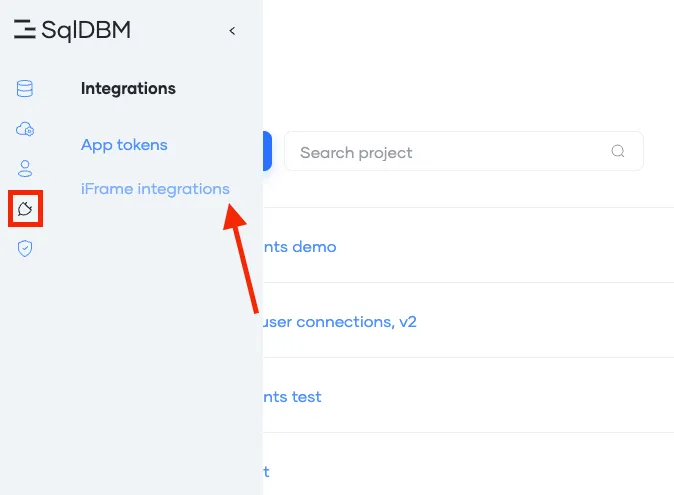Open the App tokens menu item
Viewport: 674px width, 495px height.
coord(124,145)
